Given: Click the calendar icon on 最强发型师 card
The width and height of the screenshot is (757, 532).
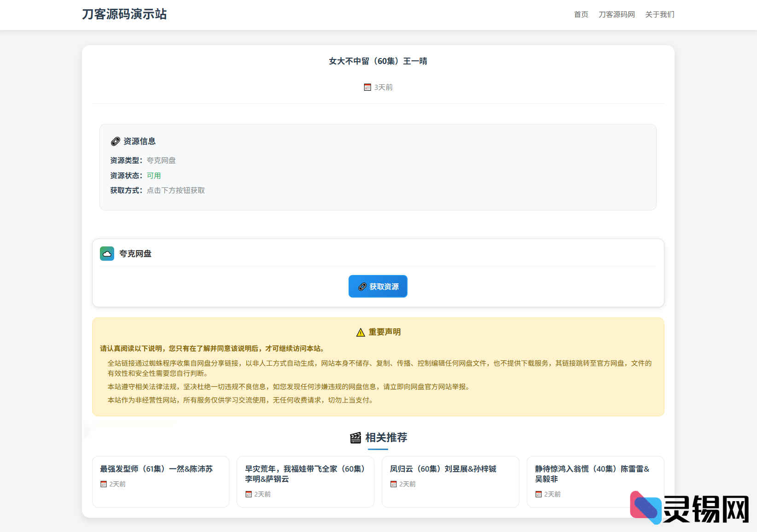Looking at the screenshot, I should tap(103, 484).
